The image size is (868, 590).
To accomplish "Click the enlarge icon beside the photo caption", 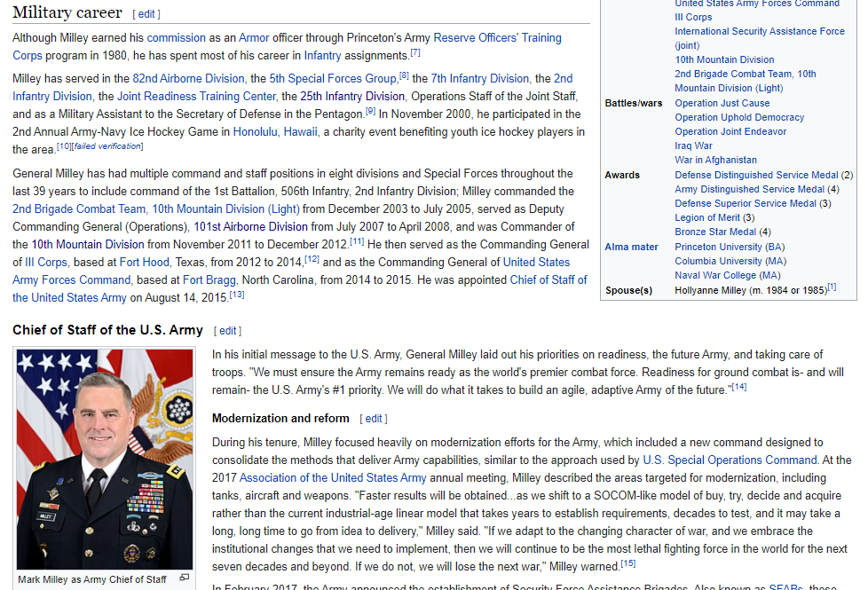I will [x=185, y=578].
